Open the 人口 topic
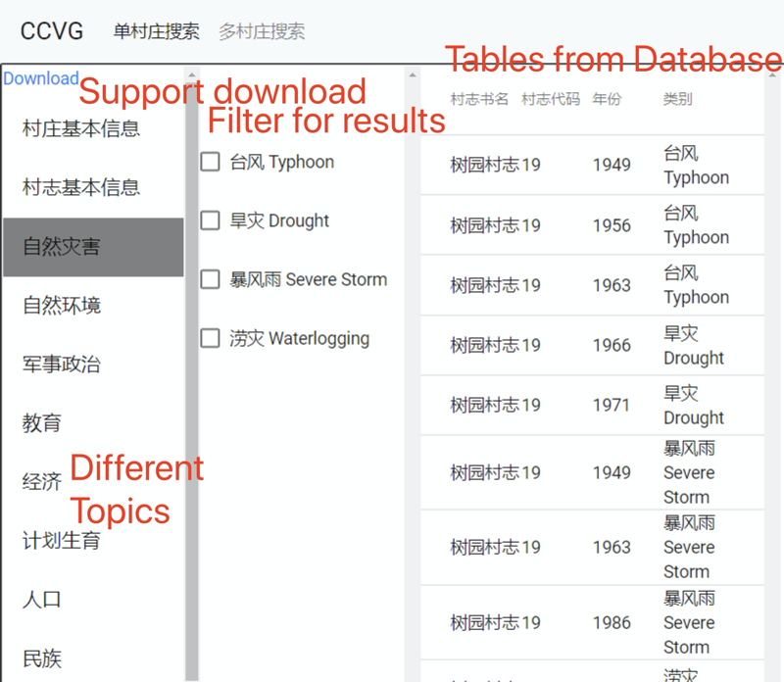Screen dimensions: 784x682 (x=93, y=600)
